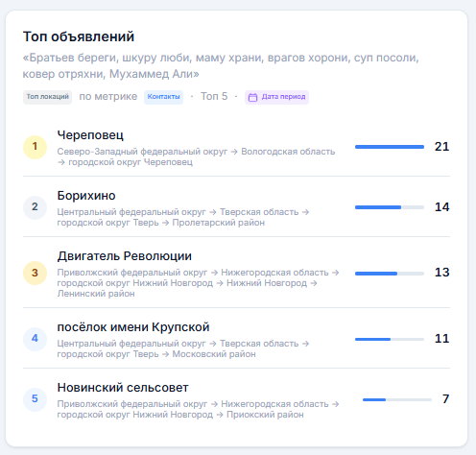Click the rank 4 blue badge
The width and height of the screenshot is (476, 455).
pyautogui.click(x=35, y=339)
